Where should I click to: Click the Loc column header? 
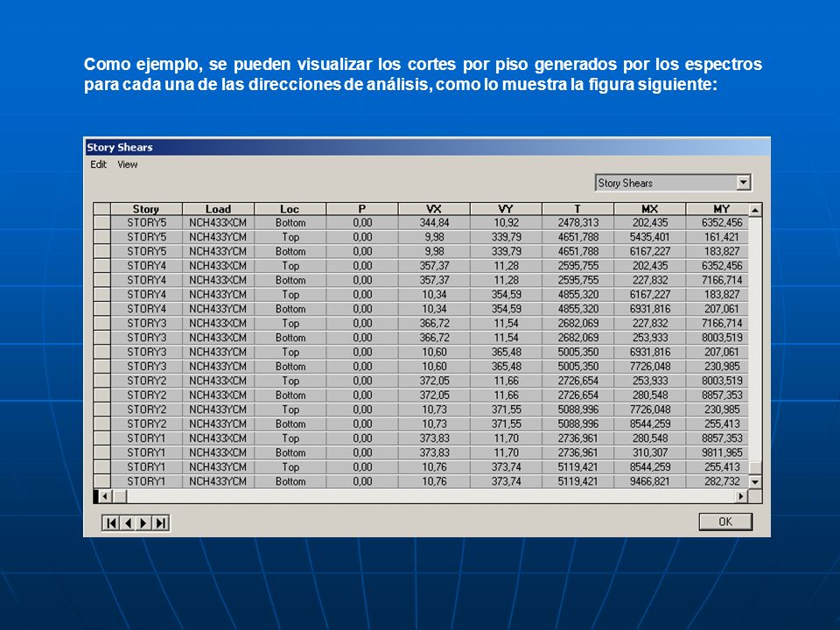pos(290,209)
